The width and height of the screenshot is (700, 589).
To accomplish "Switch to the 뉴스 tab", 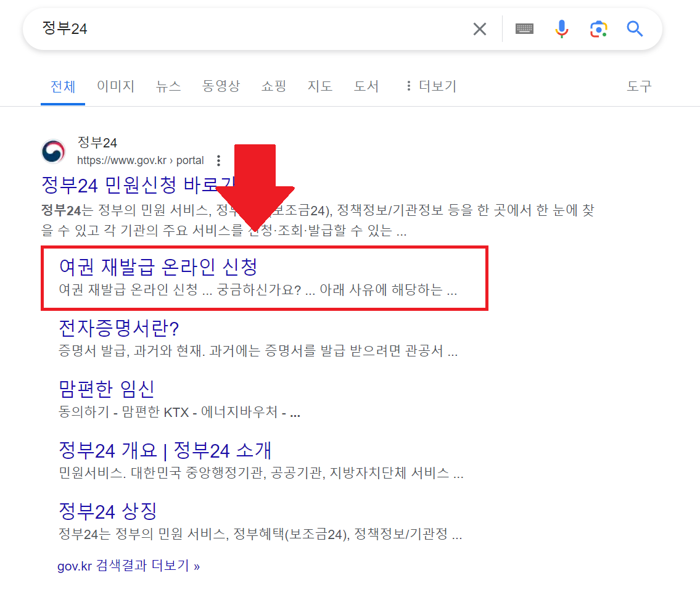I will [168, 86].
